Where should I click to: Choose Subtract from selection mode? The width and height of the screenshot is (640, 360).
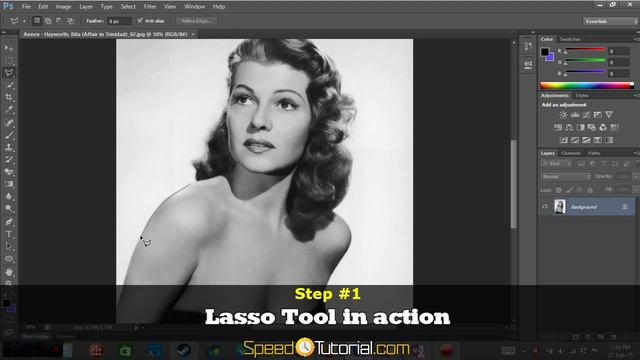tap(59, 20)
